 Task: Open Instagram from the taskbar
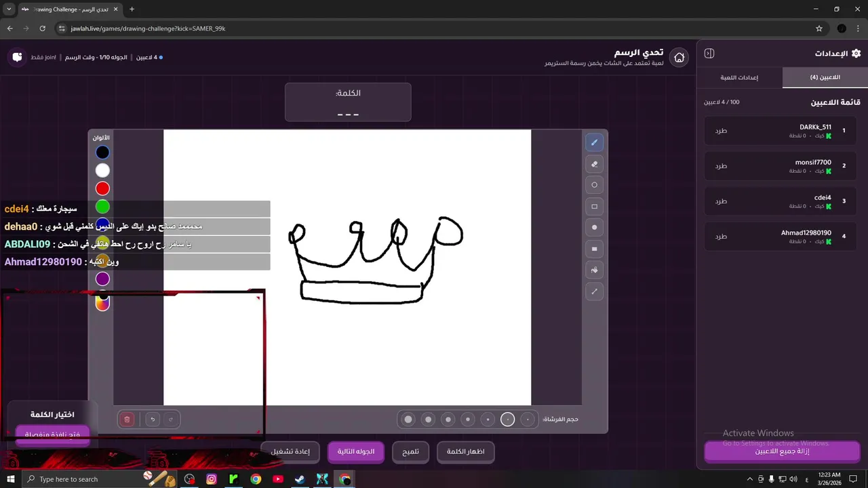click(x=212, y=479)
